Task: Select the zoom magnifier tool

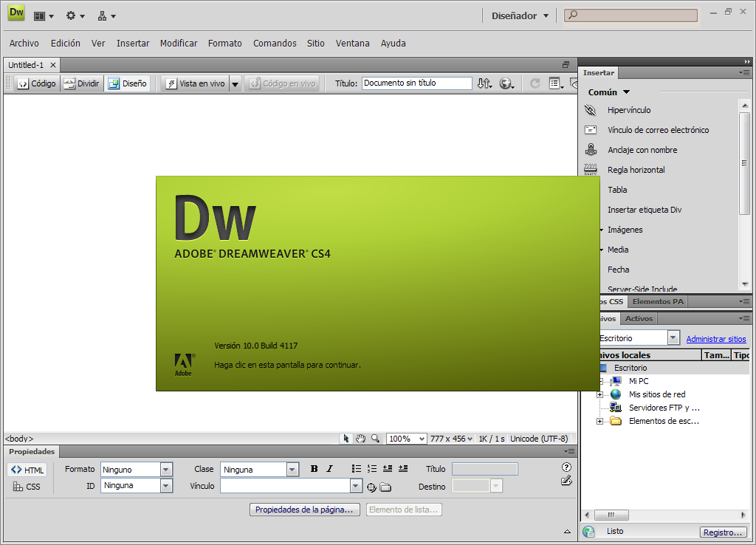Action: pyautogui.click(x=375, y=439)
